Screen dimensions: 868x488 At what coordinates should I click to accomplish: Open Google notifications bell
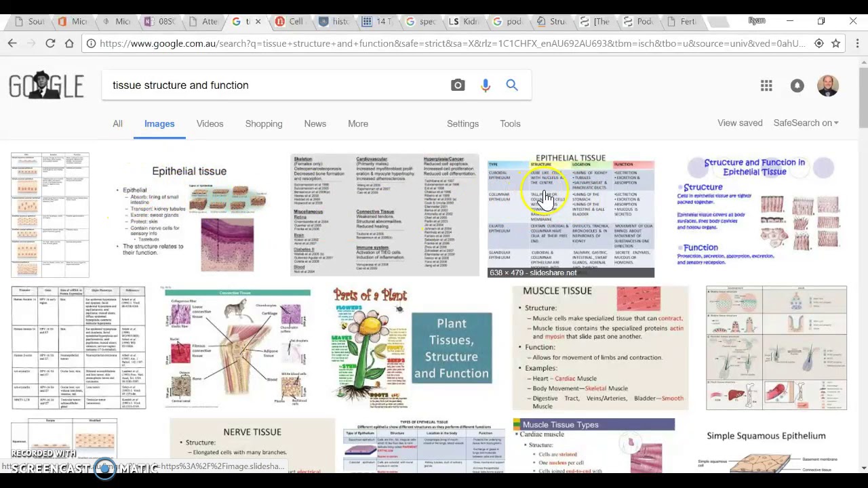pos(797,85)
